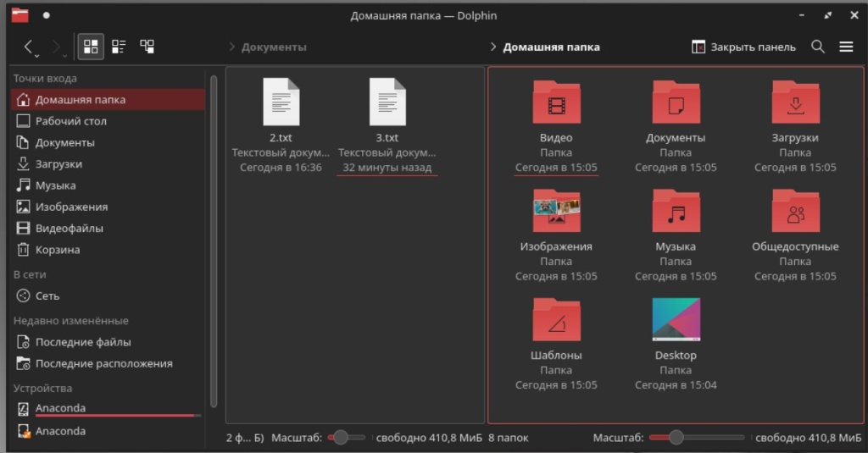Click the Домашняя папка breadcrumb label
868x453 pixels.
(551, 47)
